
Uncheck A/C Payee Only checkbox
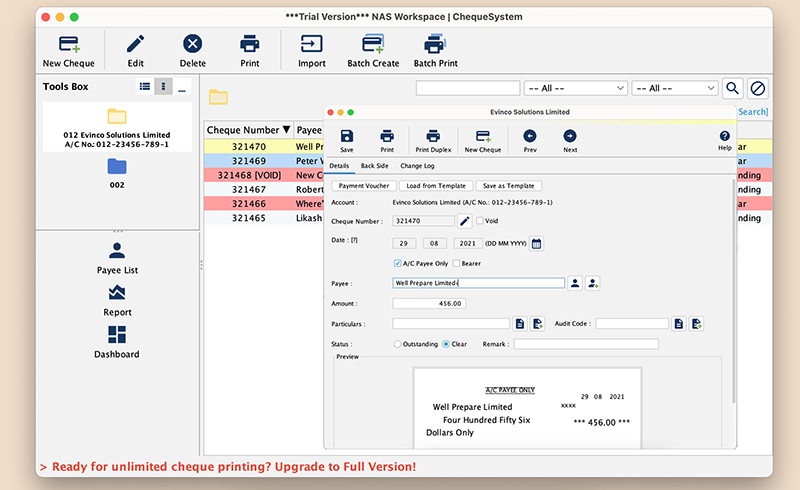[397, 263]
